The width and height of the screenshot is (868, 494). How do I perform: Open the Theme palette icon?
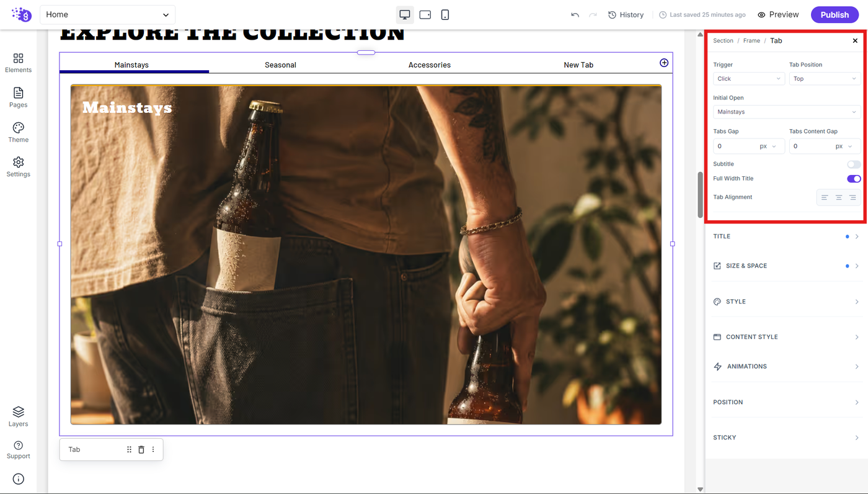point(18,128)
